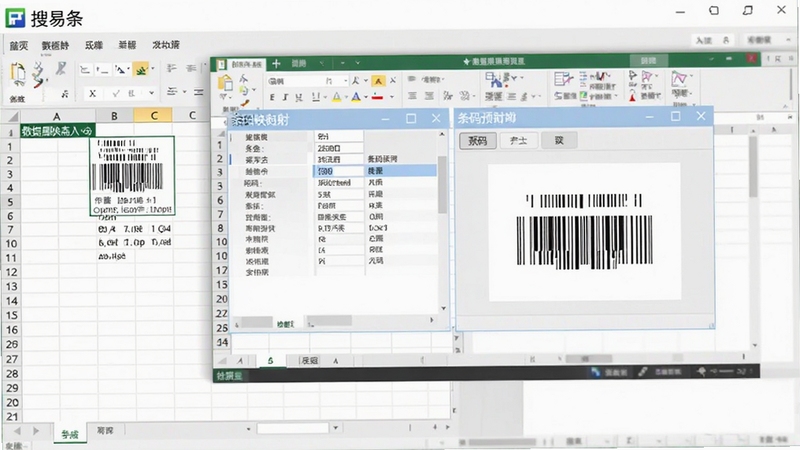Select the highlighted column header C

154,116
